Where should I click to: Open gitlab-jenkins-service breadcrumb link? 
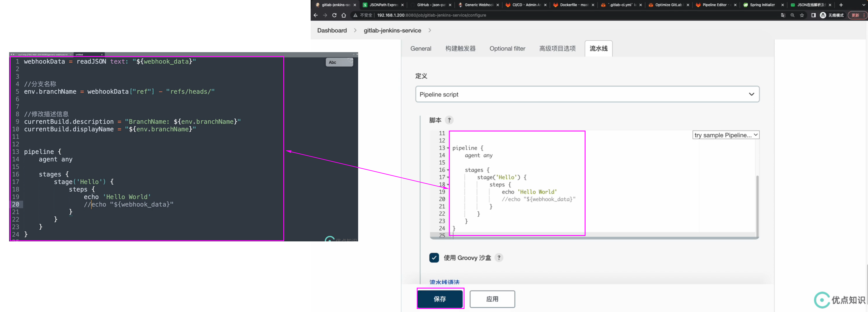(392, 30)
